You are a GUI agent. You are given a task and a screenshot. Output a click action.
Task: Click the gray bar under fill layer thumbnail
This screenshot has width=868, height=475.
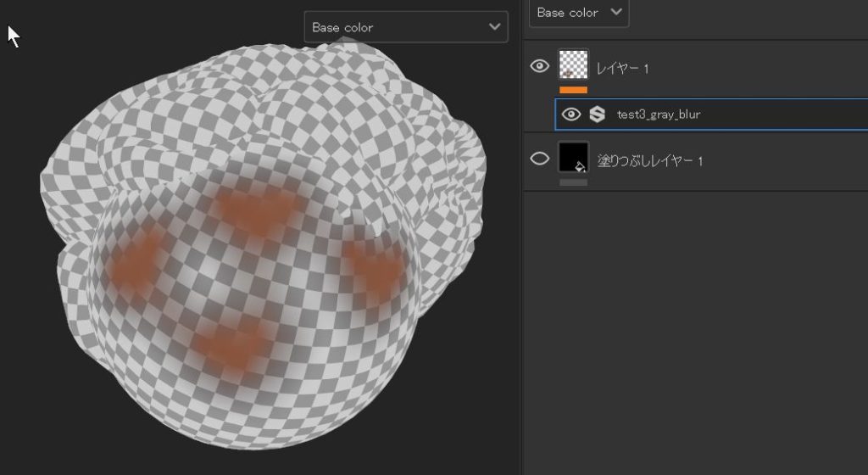[573, 182]
